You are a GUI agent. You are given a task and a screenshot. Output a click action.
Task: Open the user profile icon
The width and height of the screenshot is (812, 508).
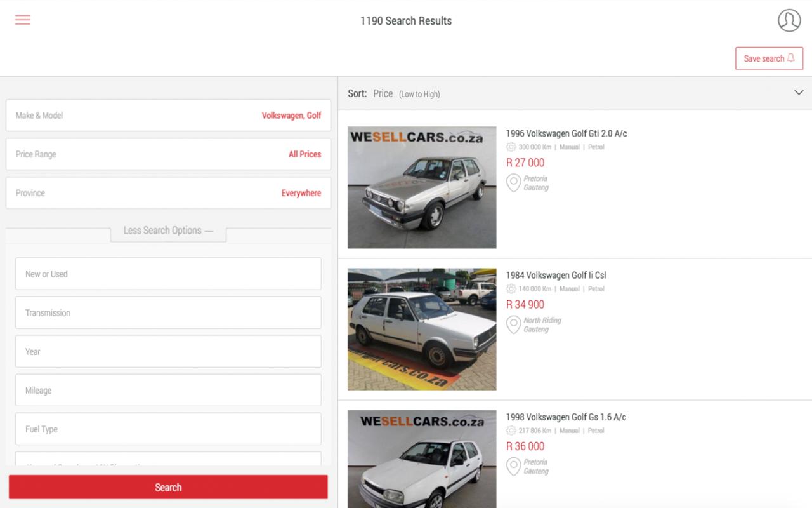(x=789, y=20)
